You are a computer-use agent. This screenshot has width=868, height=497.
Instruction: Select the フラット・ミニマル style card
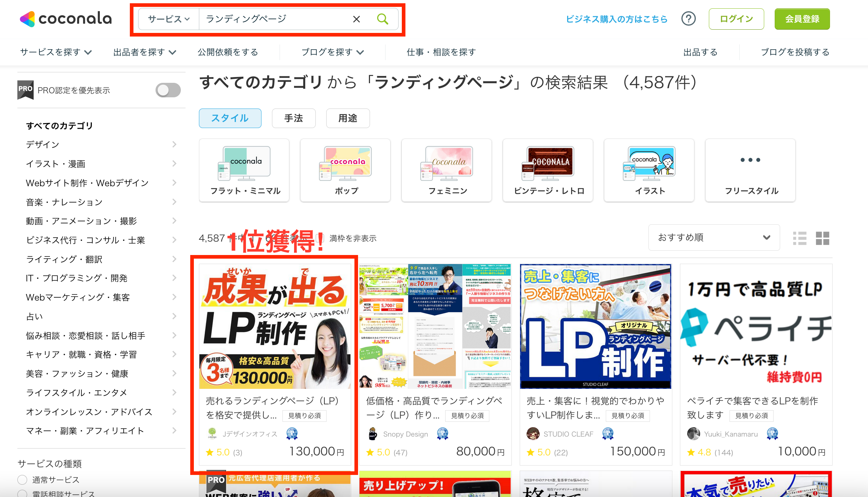click(244, 170)
